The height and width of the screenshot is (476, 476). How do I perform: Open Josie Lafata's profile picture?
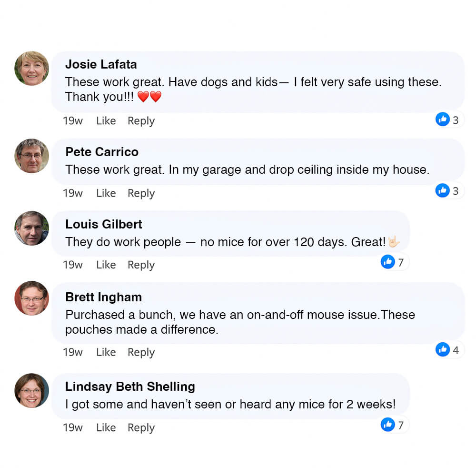[32, 69]
